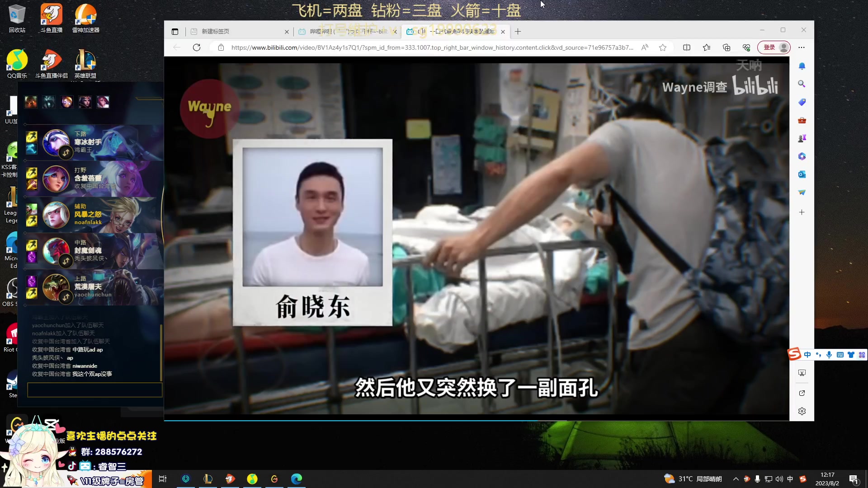Open tab actions menu icon
The image size is (868, 488).
coord(175,32)
